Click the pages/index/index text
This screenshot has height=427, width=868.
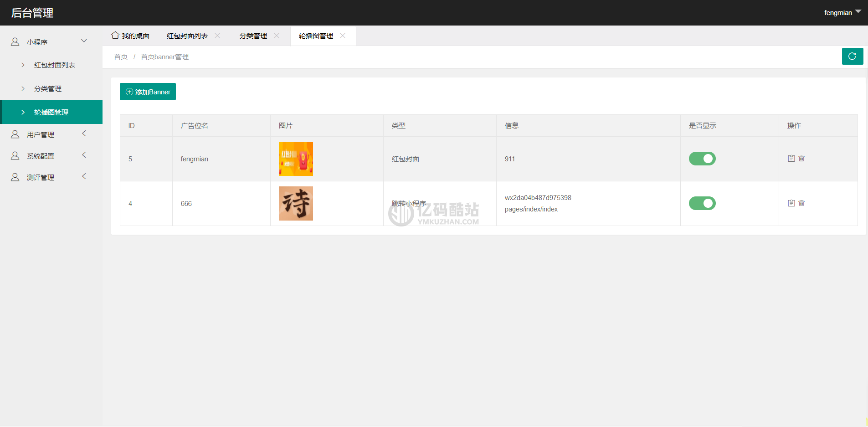pos(531,209)
